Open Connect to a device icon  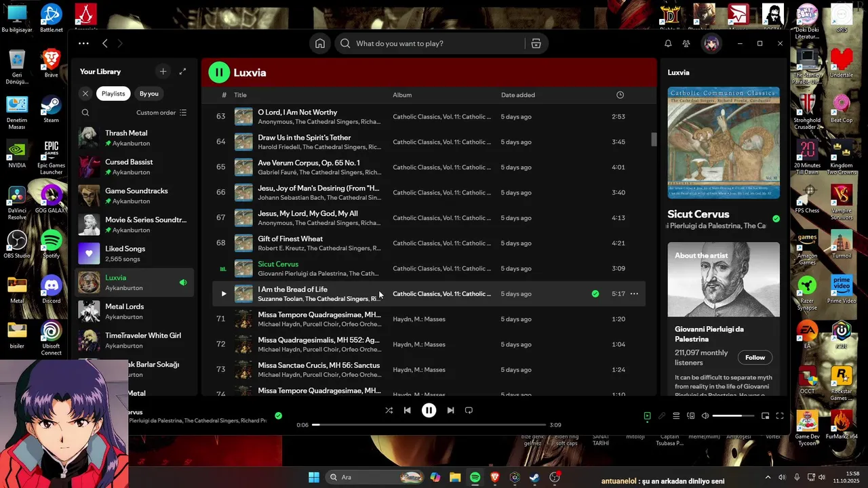(x=691, y=416)
